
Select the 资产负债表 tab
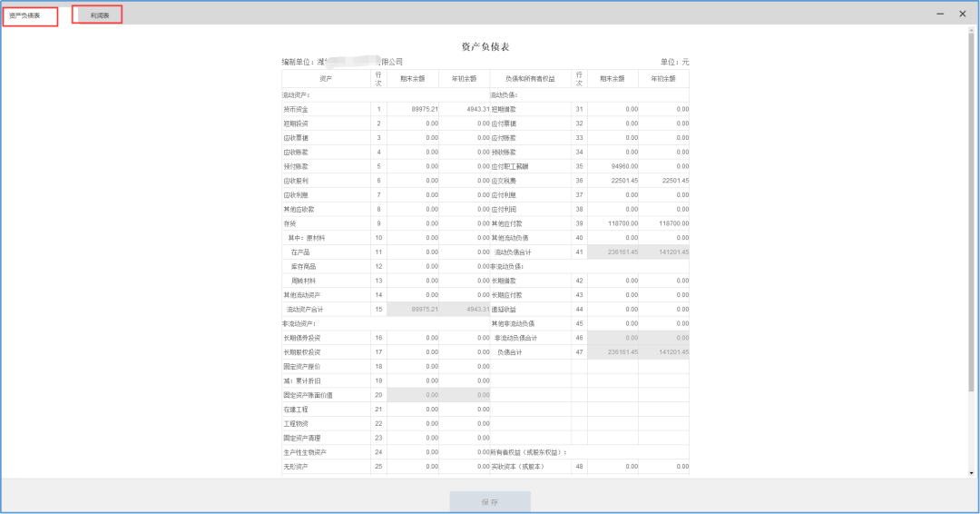(31, 16)
